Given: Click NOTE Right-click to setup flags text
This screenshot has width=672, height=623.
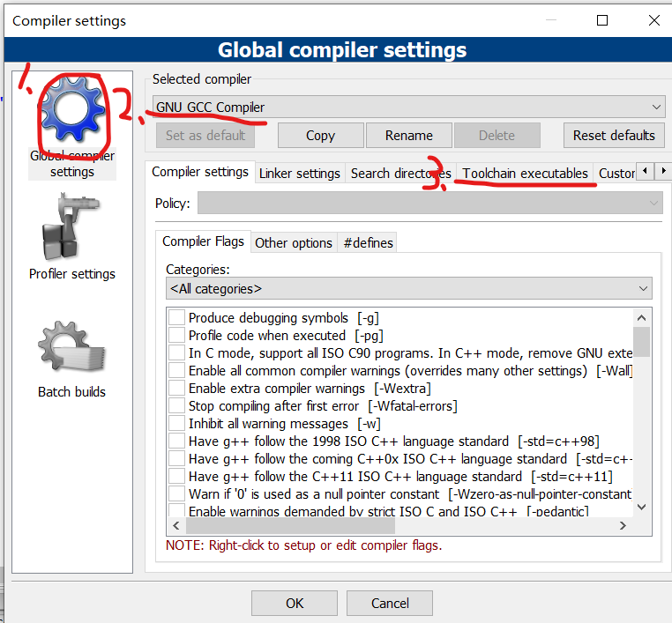Looking at the screenshot, I should point(304,545).
